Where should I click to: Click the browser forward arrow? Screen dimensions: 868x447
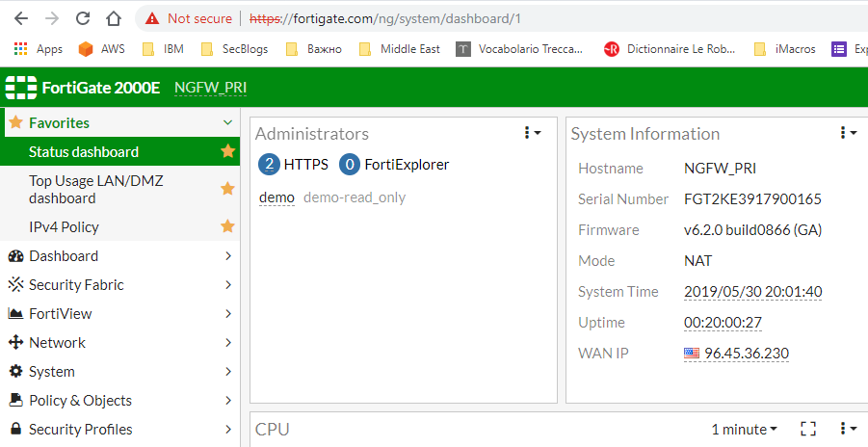52,19
